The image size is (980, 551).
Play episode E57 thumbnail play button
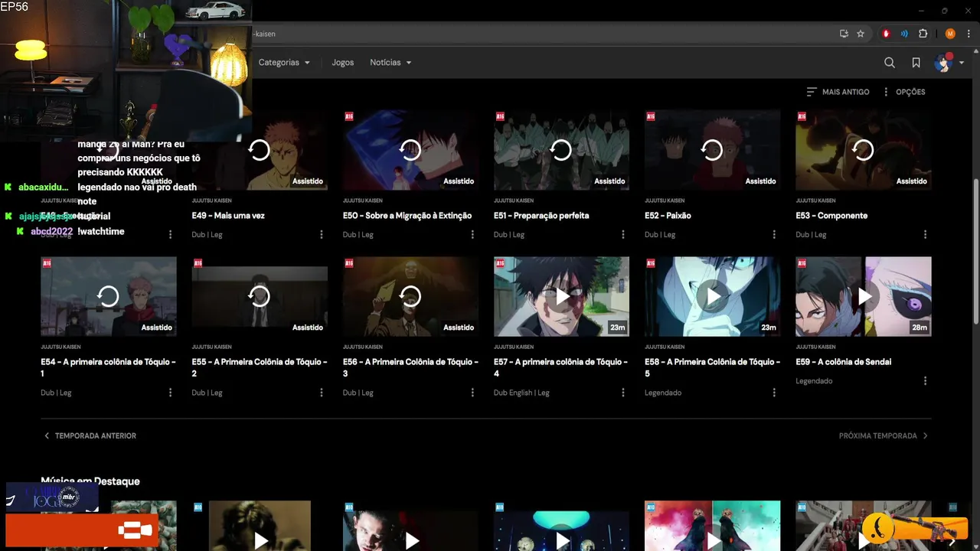[x=561, y=296]
